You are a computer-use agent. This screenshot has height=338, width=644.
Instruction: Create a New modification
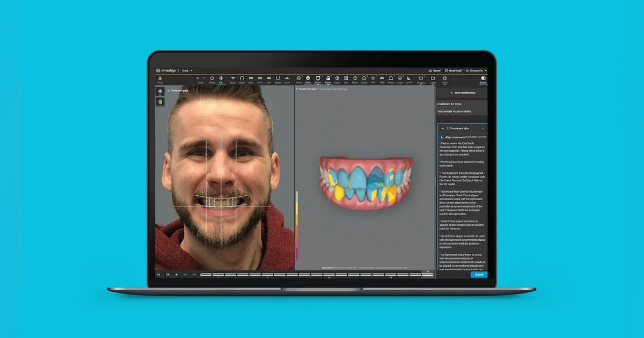[x=463, y=92]
